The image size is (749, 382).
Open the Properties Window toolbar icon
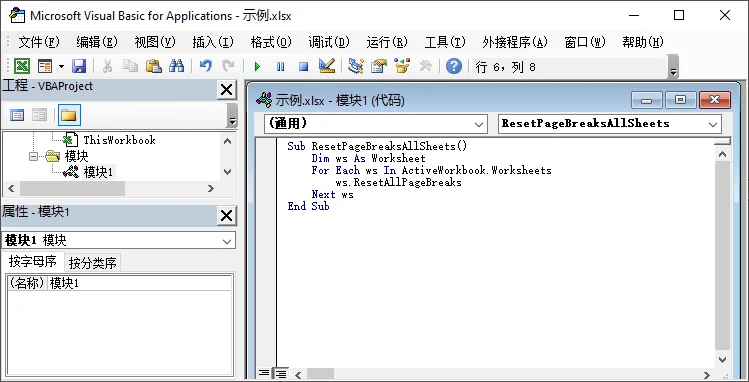tap(379, 66)
